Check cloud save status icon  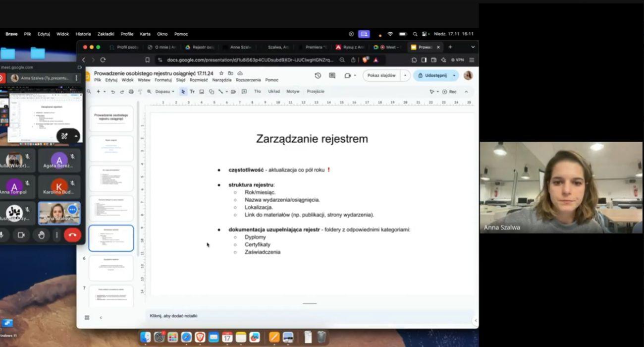[240, 73]
